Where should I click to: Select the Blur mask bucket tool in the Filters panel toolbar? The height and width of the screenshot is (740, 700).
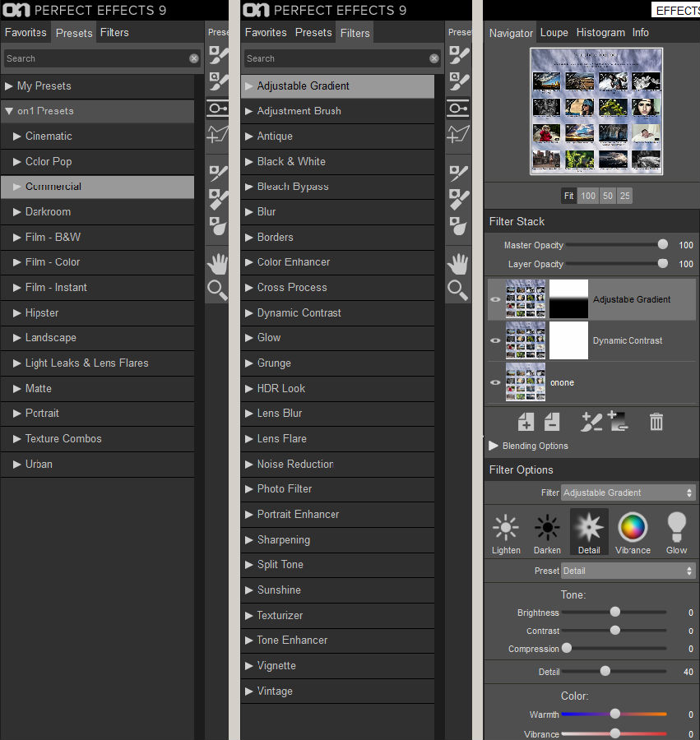pos(458,226)
